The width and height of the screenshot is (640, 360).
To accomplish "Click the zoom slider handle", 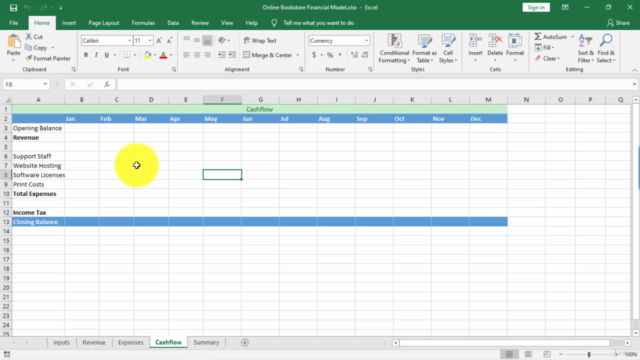I will pos(589,354).
